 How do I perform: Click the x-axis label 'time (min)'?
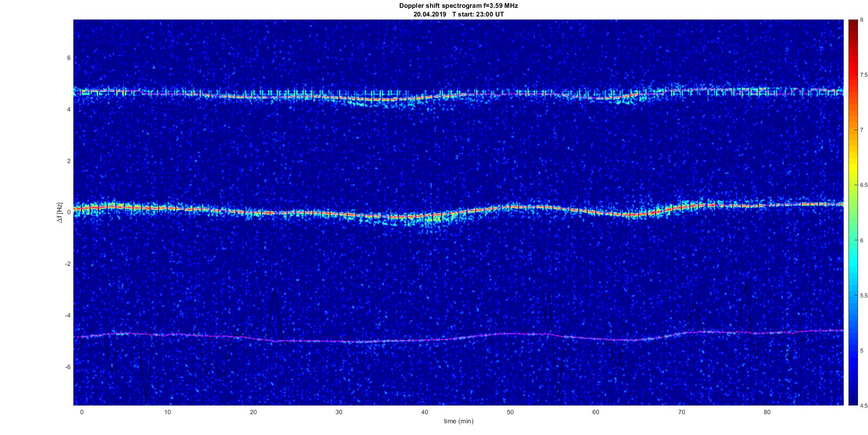(x=458, y=421)
